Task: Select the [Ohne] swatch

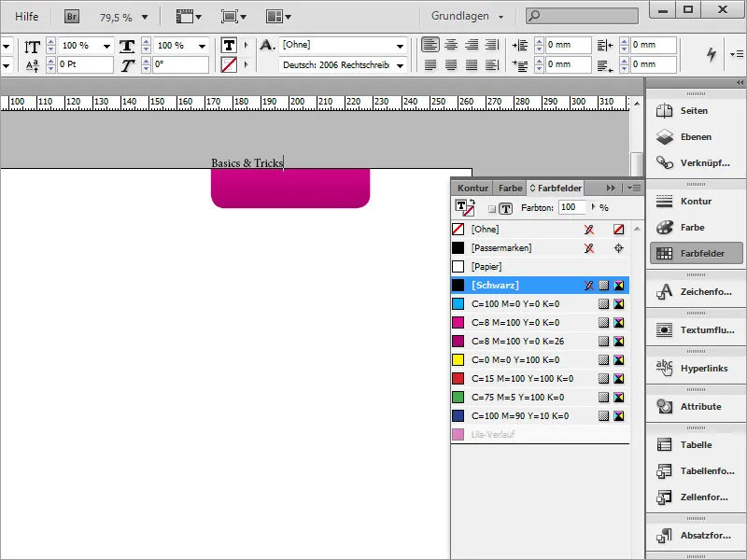Action: coord(541,229)
